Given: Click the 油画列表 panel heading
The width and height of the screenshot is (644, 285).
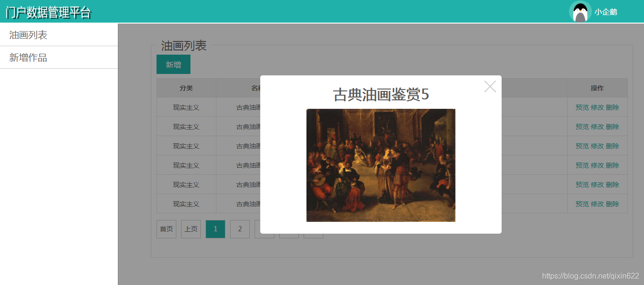Looking at the screenshot, I should (184, 46).
